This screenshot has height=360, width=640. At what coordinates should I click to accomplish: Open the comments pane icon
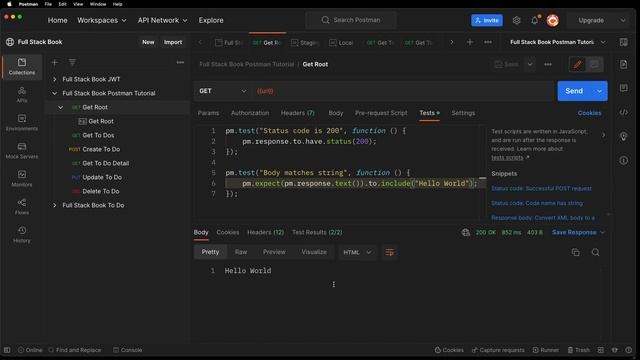[623, 88]
